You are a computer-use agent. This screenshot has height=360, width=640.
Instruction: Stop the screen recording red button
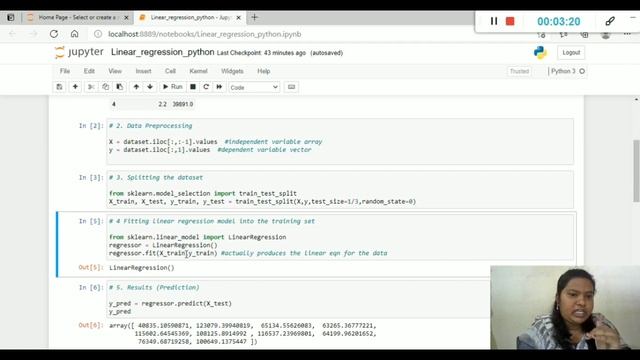pyautogui.click(x=510, y=21)
